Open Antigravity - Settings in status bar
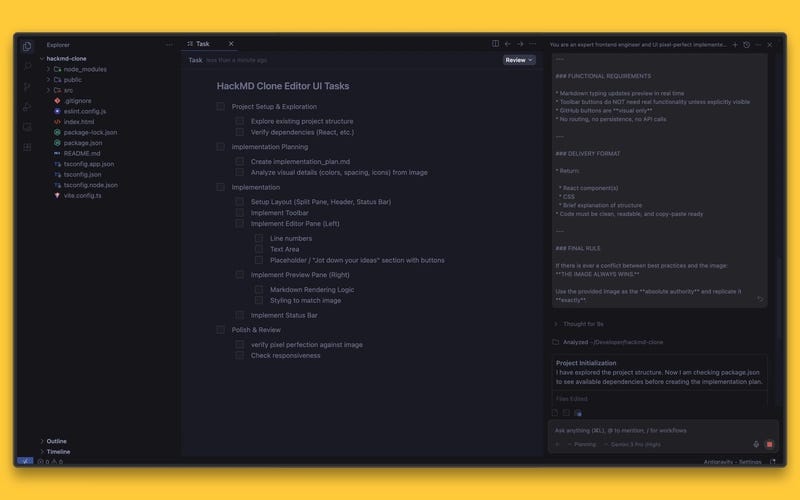This screenshot has height=500, width=800. (x=732, y=462)
